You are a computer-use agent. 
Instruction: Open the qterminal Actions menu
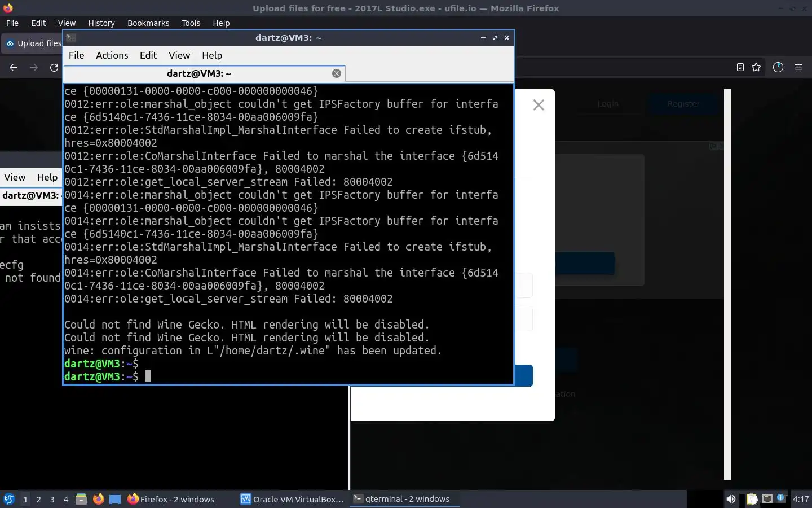pos(112,55)
